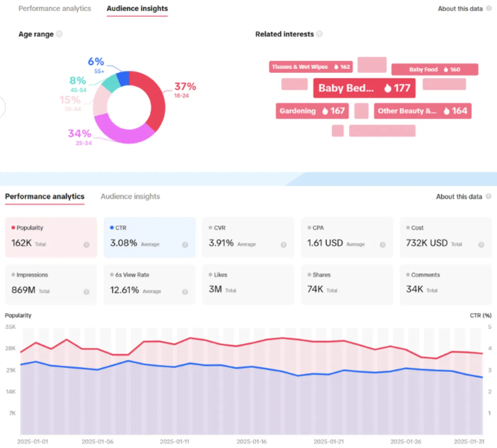The height and width of the screenshot is (448, 497).
Task: Select the Baby Bed... interest tag
Action: click(364, 88)
